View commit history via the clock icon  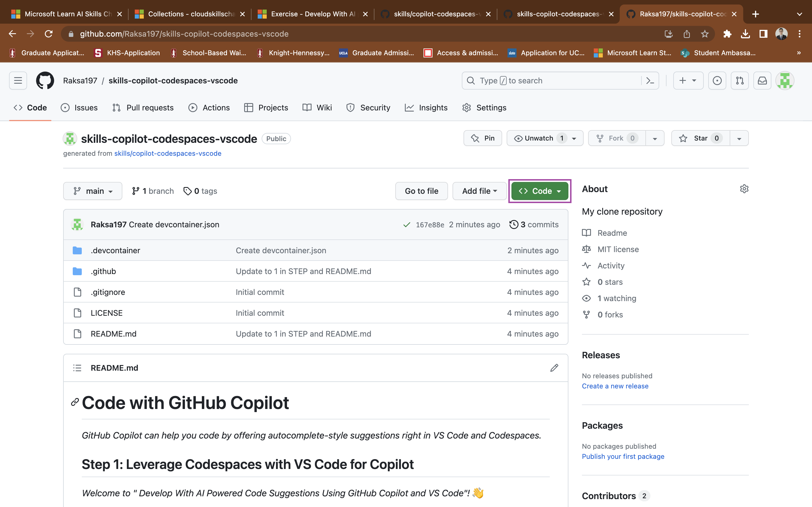click(x=514, y=224)
